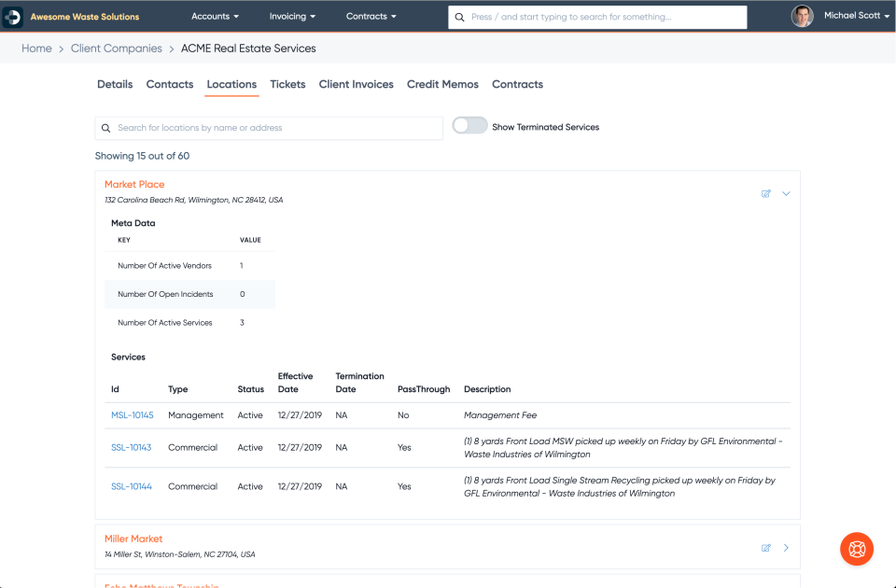Viewport: 896px width, 588px height.
Task: Open the help lifebuoy button
Action: [856, 549]
